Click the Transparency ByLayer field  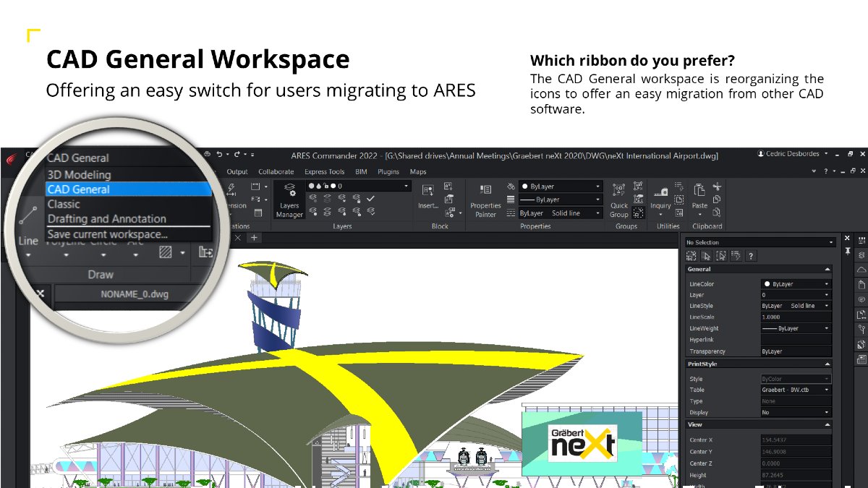(x=796, y=351)
